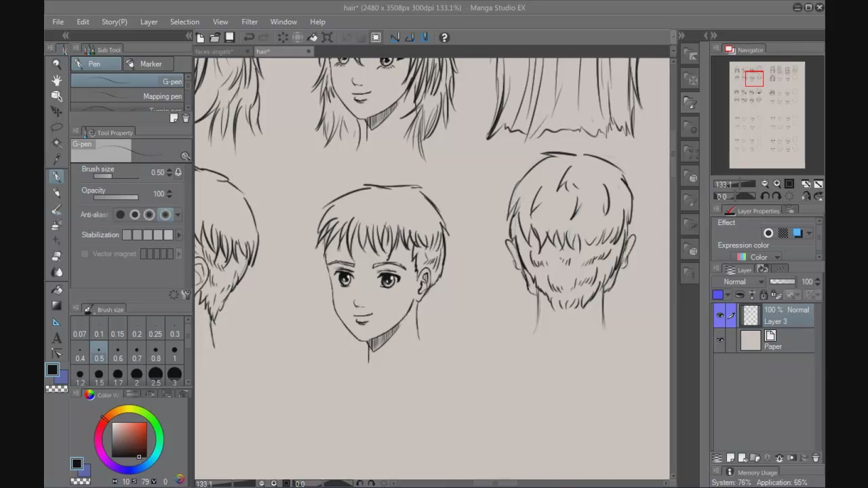Screen dimensions: 868x488
Task: Switch to the faces-angels document tab
Action: [214, 52]
